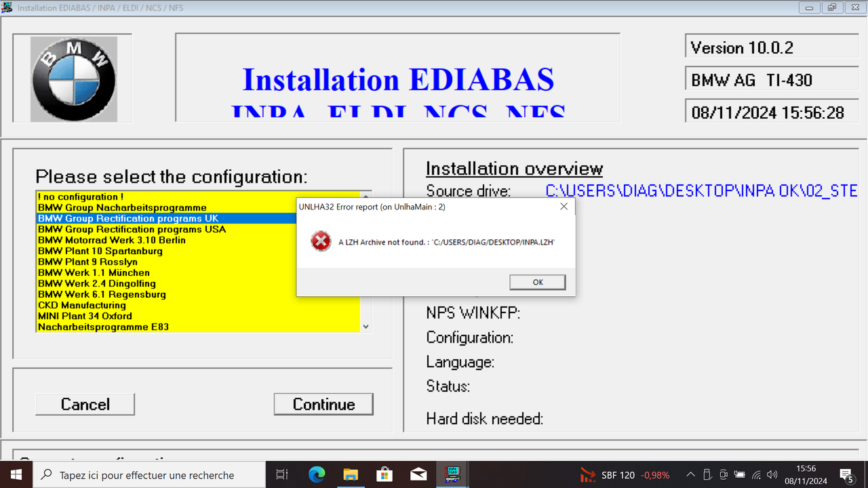868x488 pixels.
Task: Click the 'Installation overview' heading
Action: 514,169
